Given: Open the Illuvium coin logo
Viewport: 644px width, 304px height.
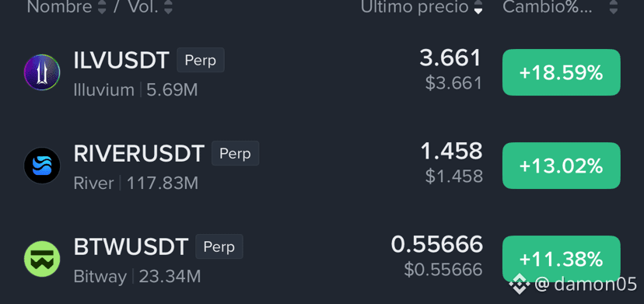Looking at the screenshot, I should coord(42,72).
